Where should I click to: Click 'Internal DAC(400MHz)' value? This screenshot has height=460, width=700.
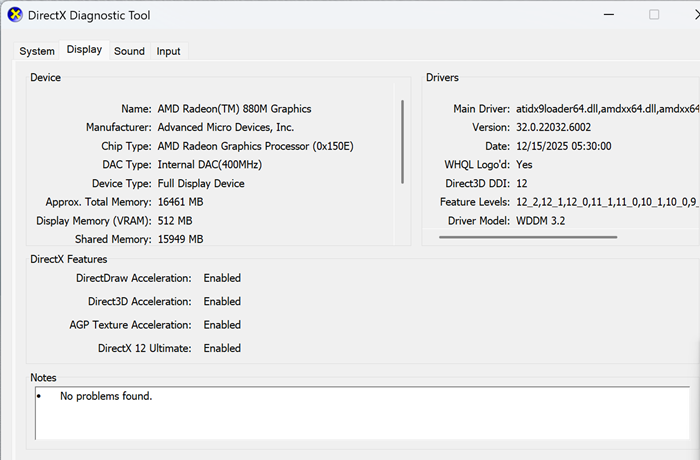[209, 165]
